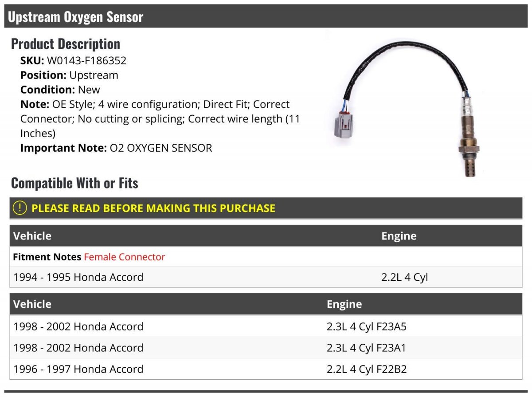Viewport: 532px width, 397px height.
Task: Click the Compatible With or Fits heading
Action: click(74, 183)
